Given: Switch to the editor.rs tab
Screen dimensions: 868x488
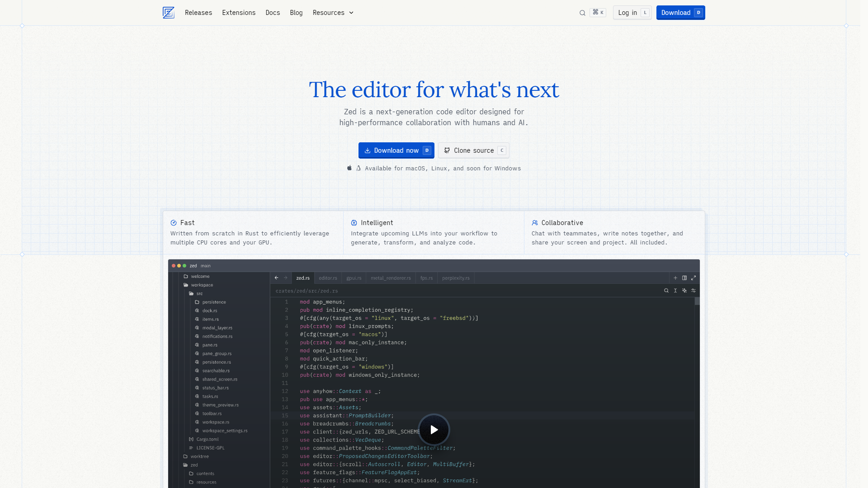Looking at the screenshot, I should [328, 278].
